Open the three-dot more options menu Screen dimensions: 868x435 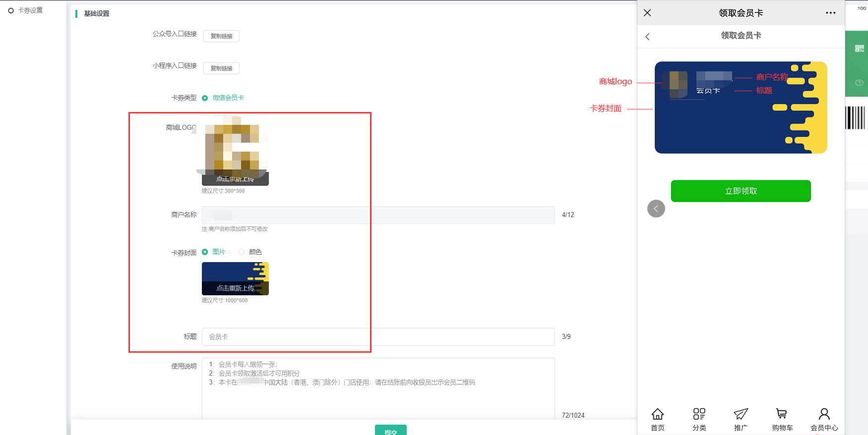point(830,13)
